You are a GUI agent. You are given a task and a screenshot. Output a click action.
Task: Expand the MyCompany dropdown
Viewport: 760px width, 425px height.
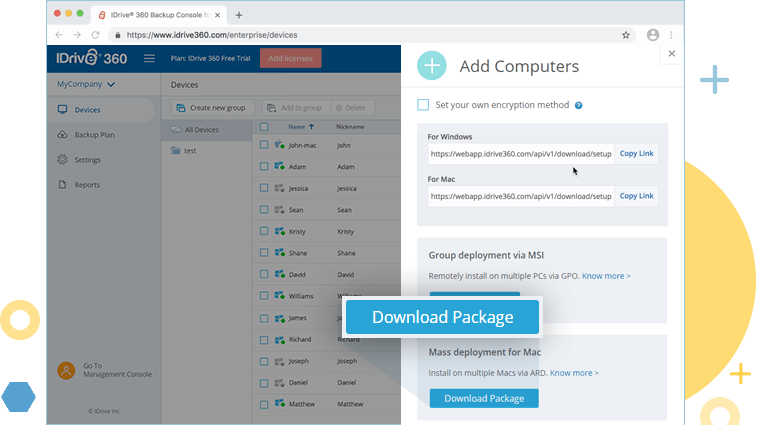point(86,84)
